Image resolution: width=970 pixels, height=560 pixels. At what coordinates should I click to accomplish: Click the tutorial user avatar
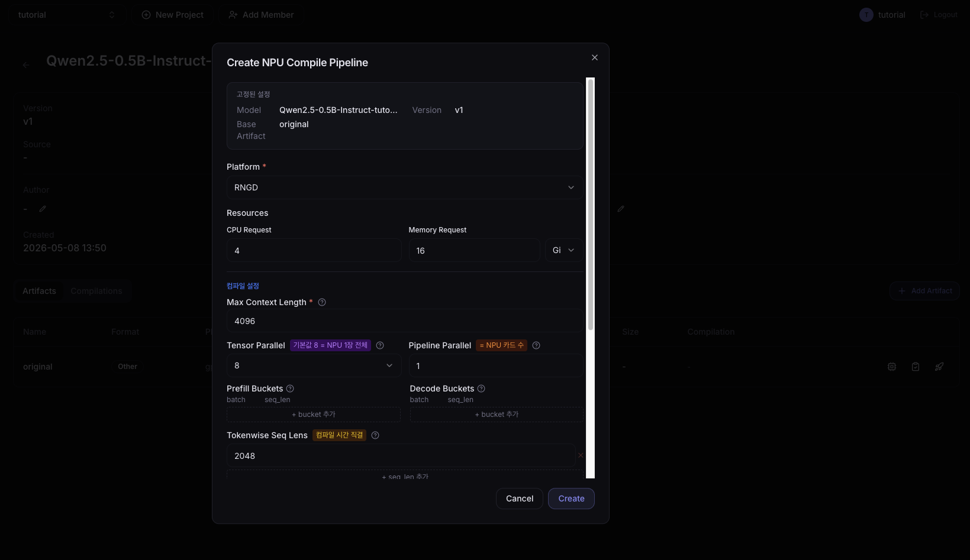coord(866,15)
